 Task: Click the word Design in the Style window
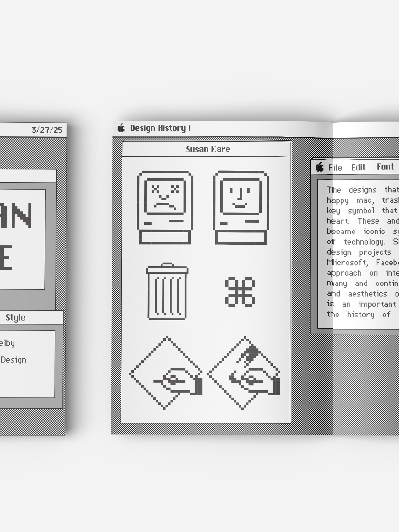(x=13, y=360)
